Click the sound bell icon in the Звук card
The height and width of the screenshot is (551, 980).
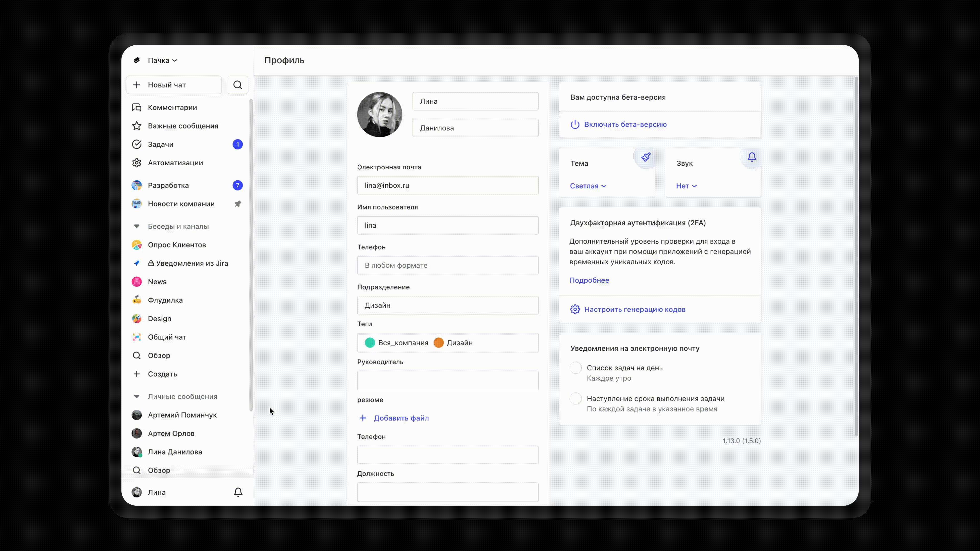pos(752,157)
